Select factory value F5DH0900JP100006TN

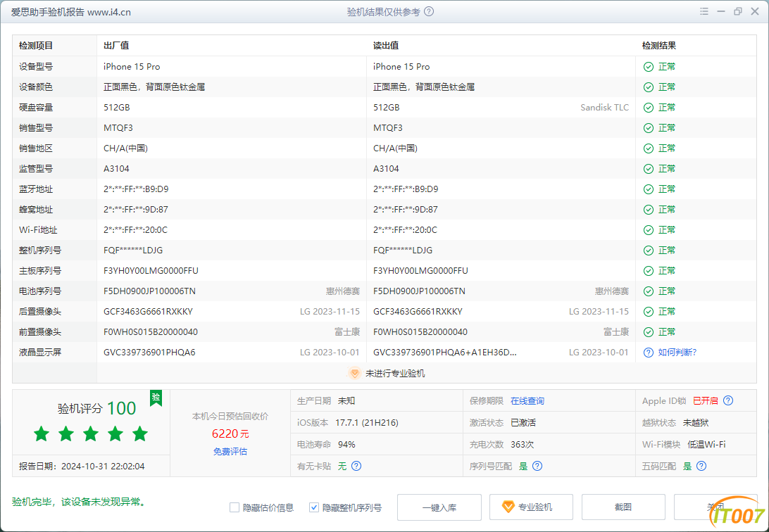149,291
